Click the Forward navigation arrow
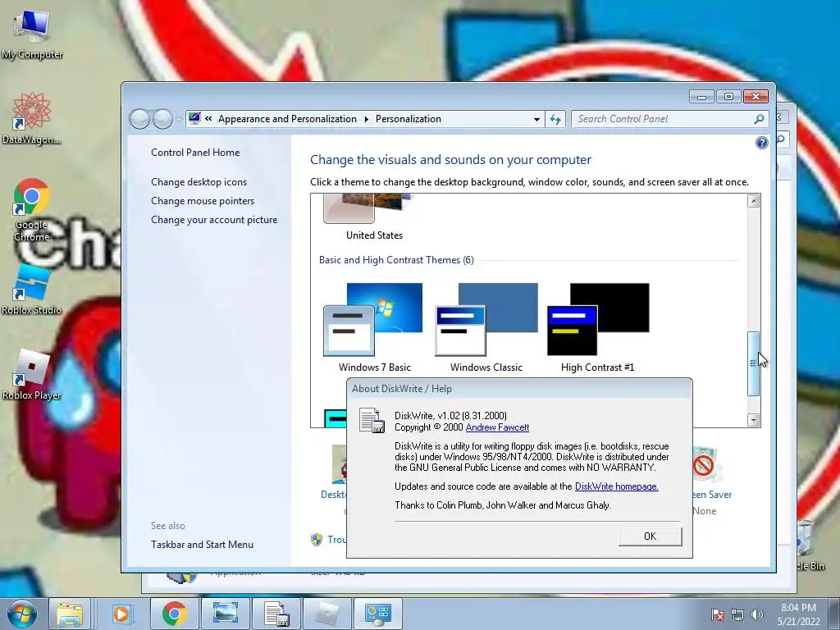Image resolution: width=840 pixels, height=630 pixels. (x=162, y=119)
